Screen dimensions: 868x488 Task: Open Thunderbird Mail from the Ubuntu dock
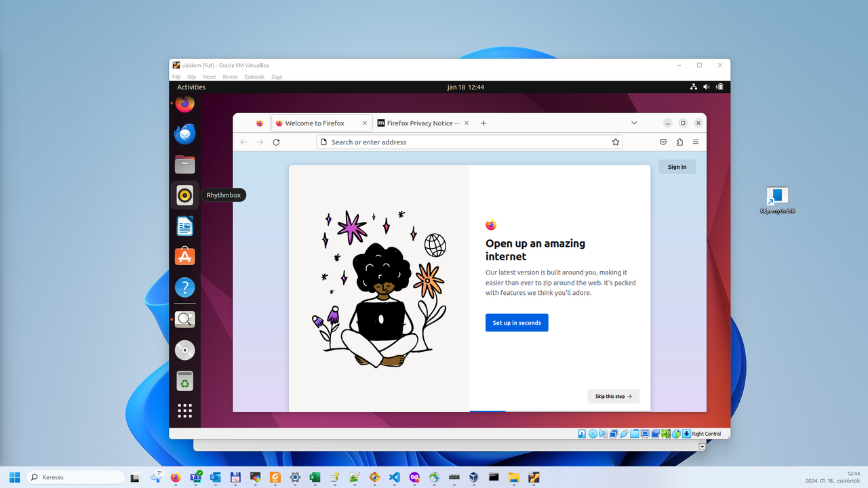click(x=184, y=134)
